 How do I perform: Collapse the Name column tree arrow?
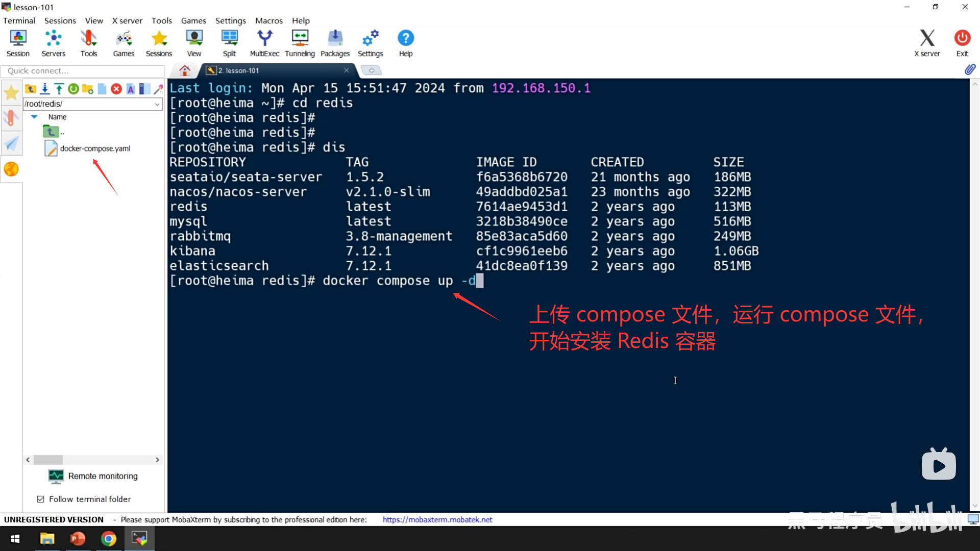pos(34,117)
